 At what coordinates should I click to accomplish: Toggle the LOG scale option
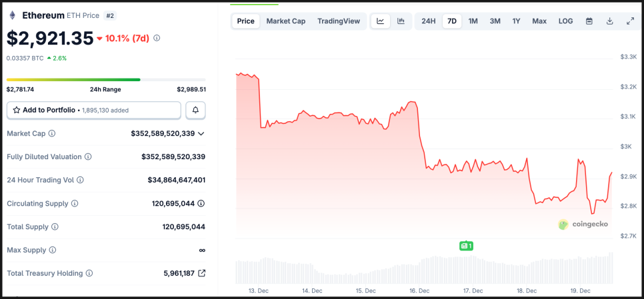click(565, 21)
